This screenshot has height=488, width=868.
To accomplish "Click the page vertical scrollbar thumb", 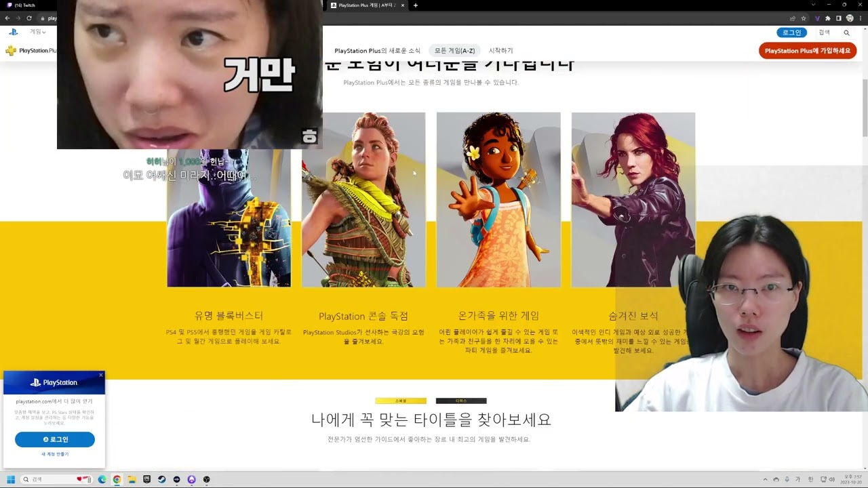I will (x=865, y=108).
